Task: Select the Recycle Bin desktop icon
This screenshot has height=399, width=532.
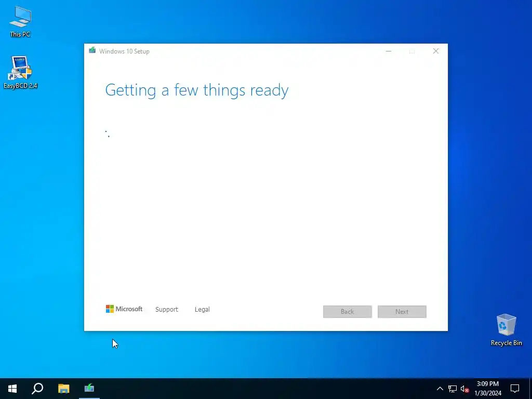Action: [506, 330]
